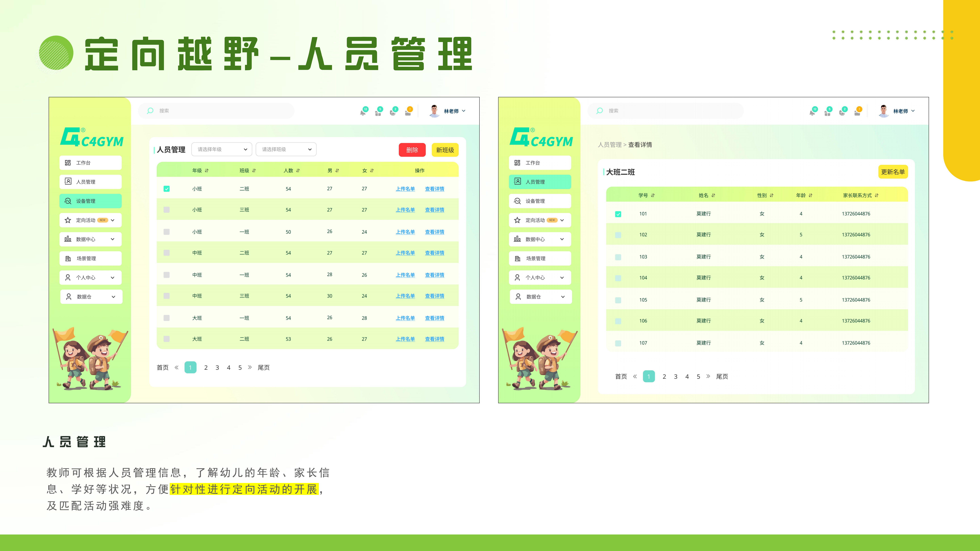Sort by 男 column arrows
Screen dimensions: 980x551
click(337, 171)
